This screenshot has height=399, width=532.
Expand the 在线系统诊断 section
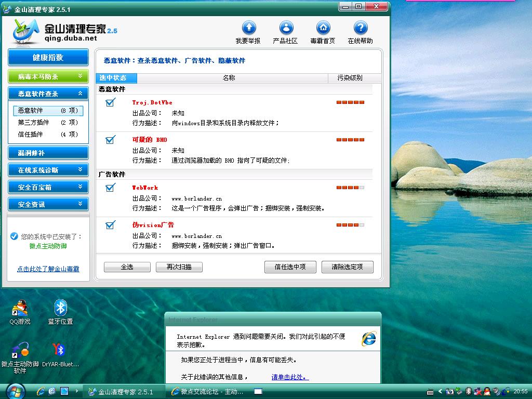tap(48, 170)
